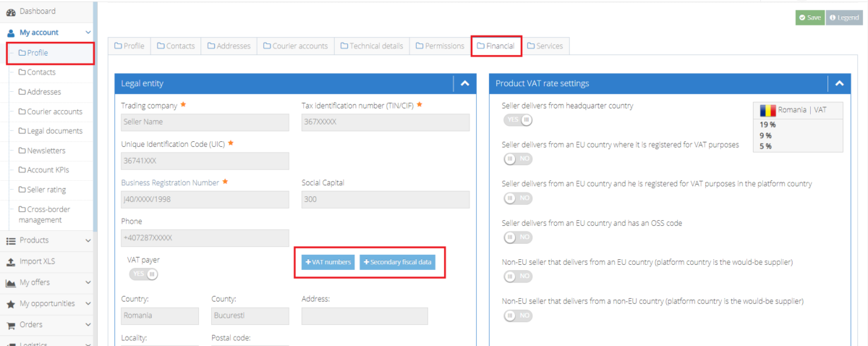Viewport: 868px width, 346px height.
Task: Click the Import XLS upload icon
Action: click(11, 261)
